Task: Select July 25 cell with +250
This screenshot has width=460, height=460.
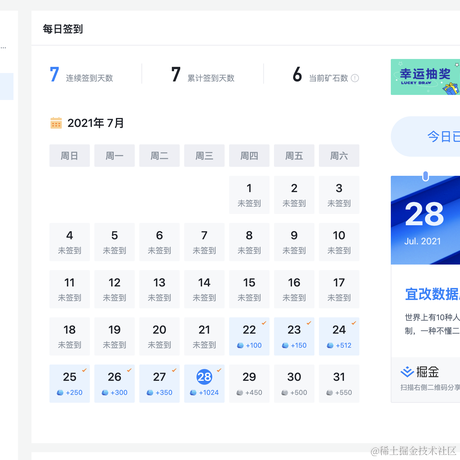Action: tap(69, 383)
